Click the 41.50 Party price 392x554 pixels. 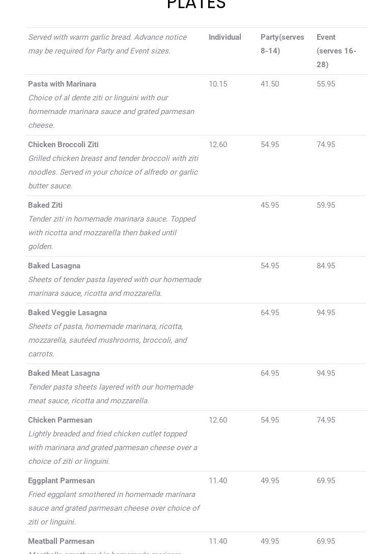[x=270, y=84]
